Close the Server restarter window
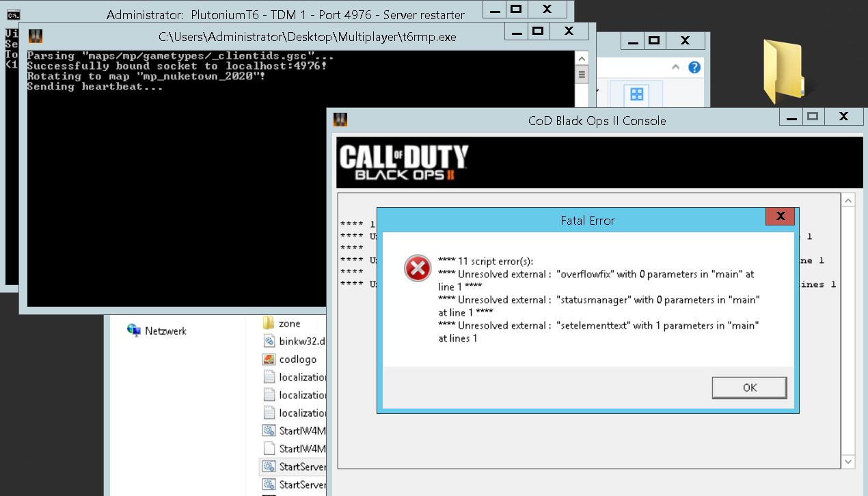The image size is (868, 496). click(547, 9)
